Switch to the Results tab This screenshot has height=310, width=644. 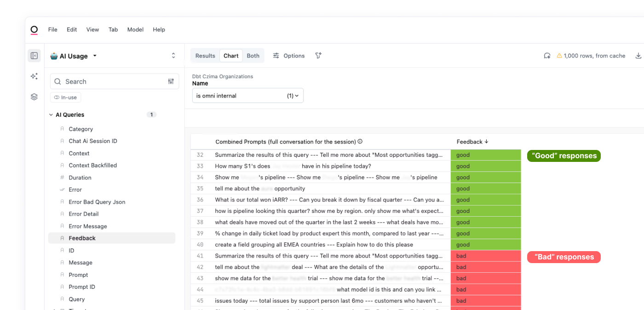coord(205,55)
